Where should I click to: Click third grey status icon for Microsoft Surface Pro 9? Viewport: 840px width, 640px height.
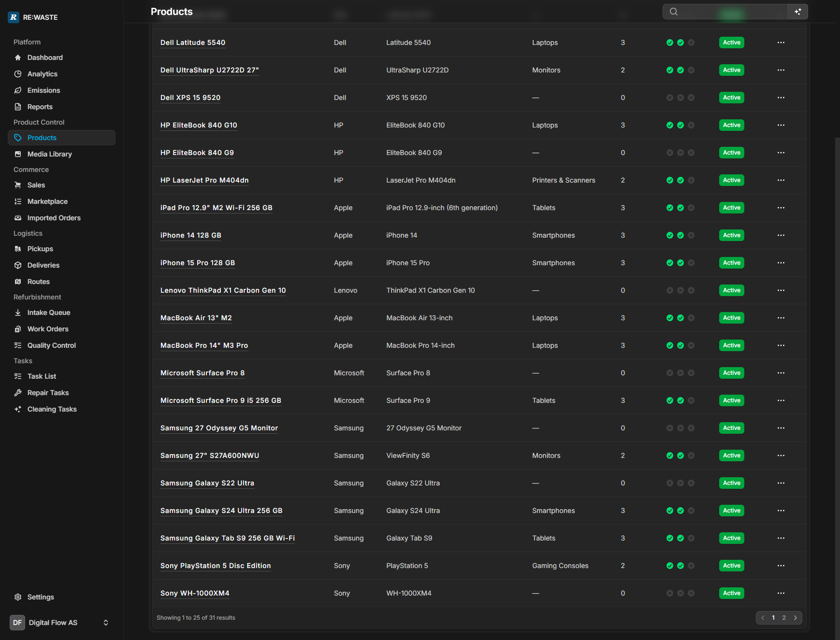pyautogui.click(x=691, y=400)
